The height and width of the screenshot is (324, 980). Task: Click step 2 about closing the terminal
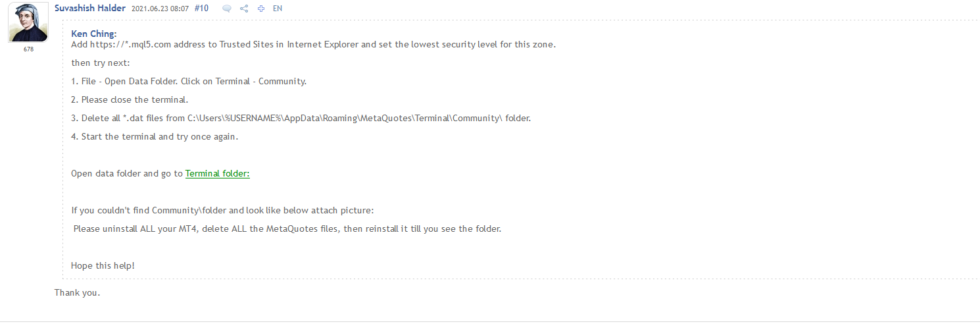[130, 100]
